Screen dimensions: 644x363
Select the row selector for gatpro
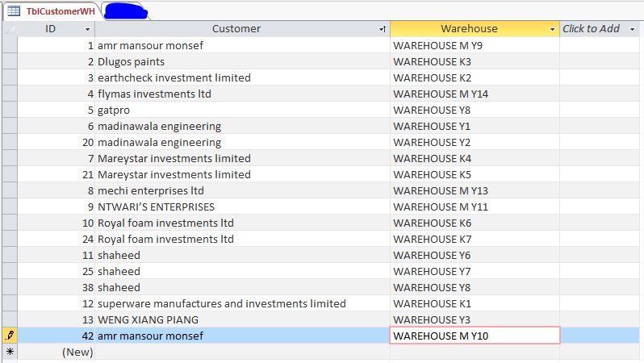click(10, 110)
